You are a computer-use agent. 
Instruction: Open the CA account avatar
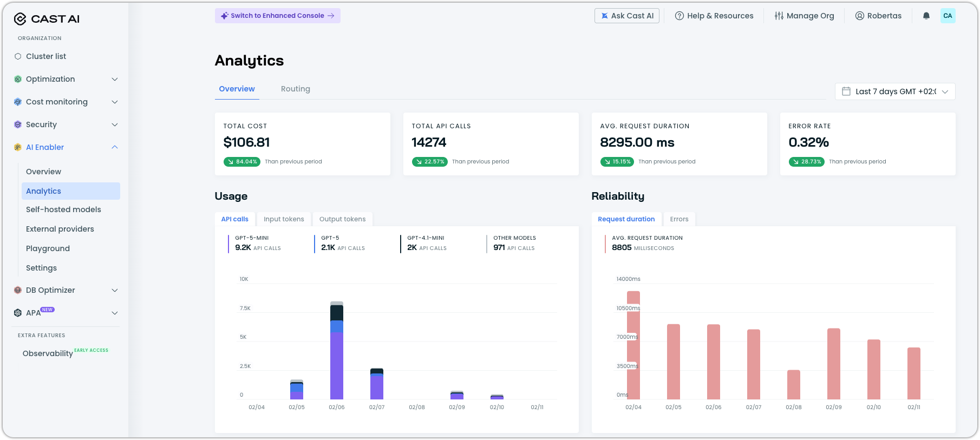point(948,16)
